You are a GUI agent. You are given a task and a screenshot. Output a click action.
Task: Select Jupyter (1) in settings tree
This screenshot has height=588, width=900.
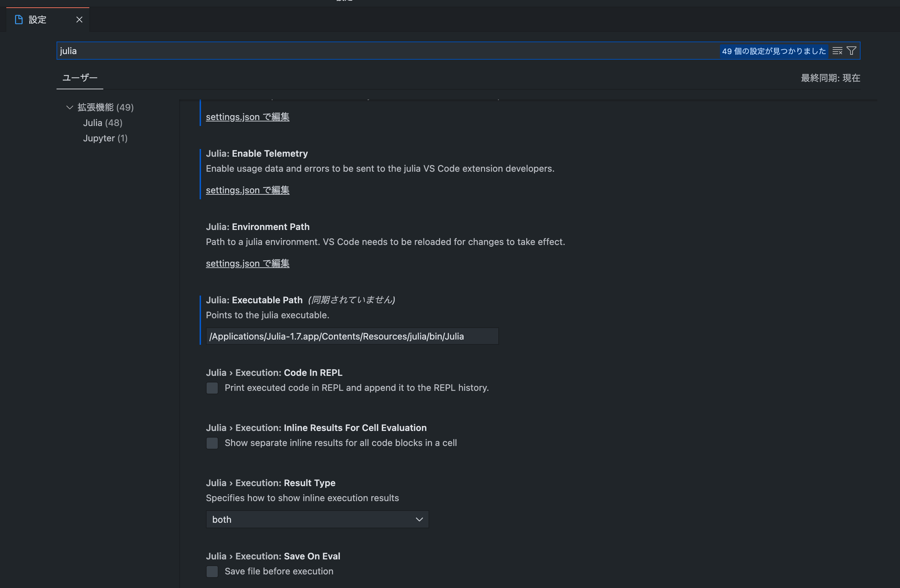105,139
